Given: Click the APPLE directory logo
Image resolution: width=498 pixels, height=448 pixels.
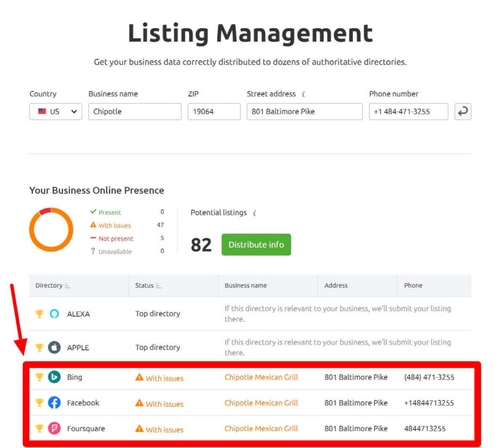Looking at the screenshot, I should 54,347.
